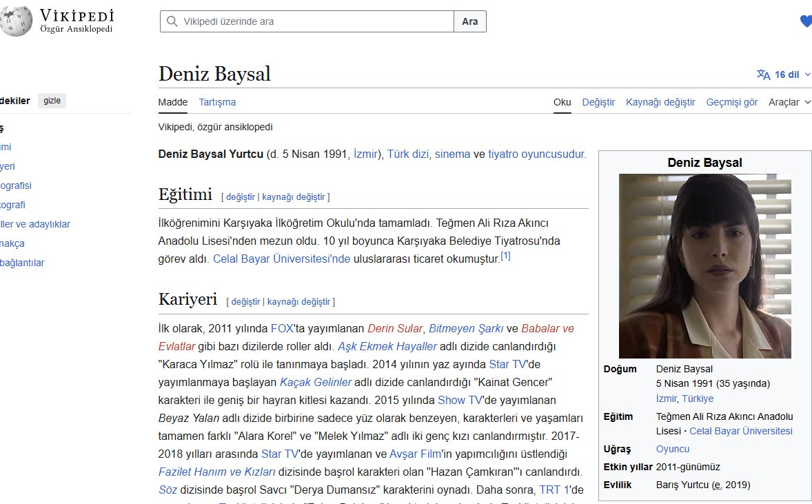Switch to the Madde tab
This screenshot has width=812, height=504.
click(173, 102)
